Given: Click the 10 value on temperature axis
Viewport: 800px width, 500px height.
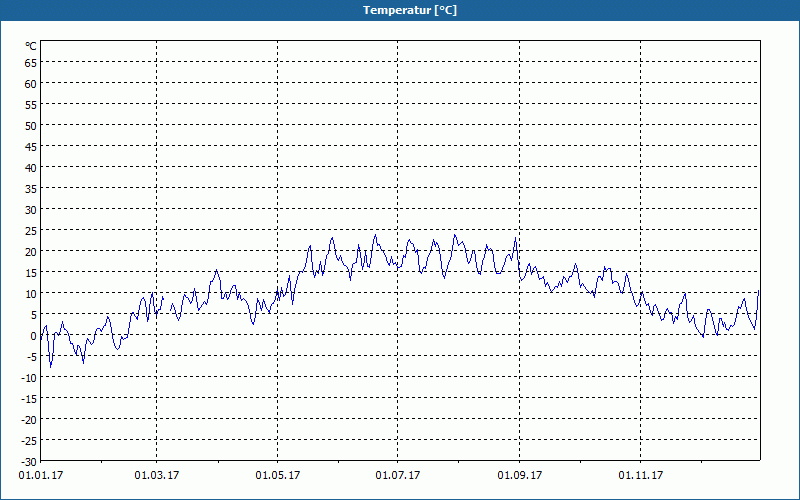Looking at the screenshot, I should point(31,294).
